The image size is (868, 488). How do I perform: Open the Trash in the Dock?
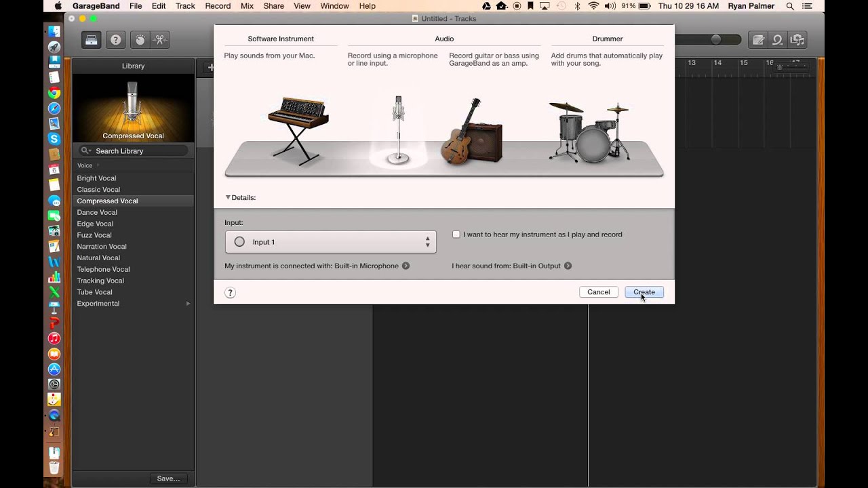coord(54,468)
